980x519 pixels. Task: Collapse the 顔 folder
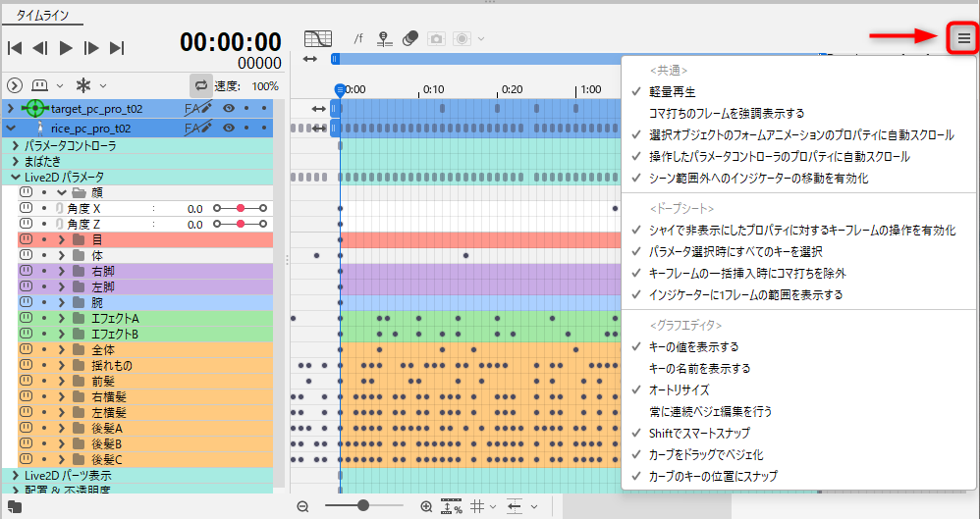click(x=61, y=192)
